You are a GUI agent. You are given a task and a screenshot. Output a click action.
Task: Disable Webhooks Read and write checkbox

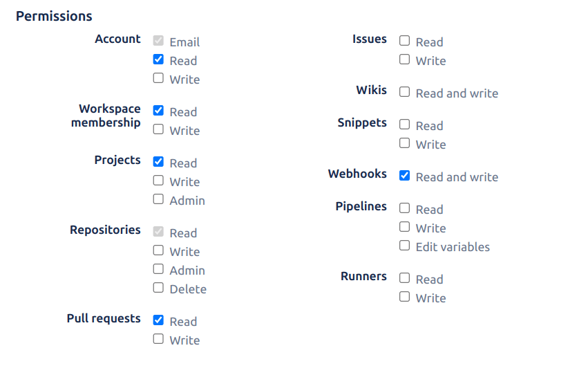click(x=404, y=176)
